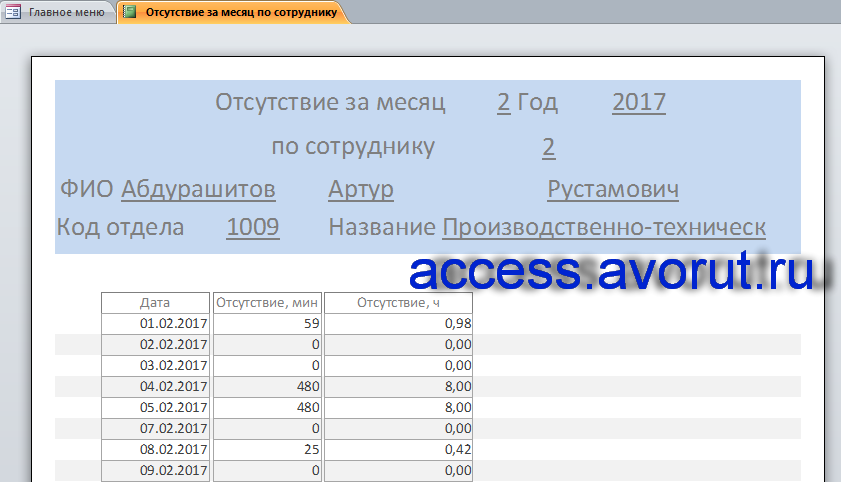Click employee number 2 after по сотруднику
Image resolution: width=841 pixels, height=482 pixels.
point(548,146)
